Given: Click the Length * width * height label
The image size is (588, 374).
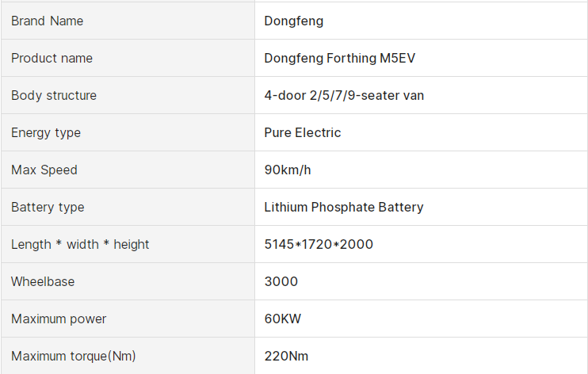Looking at the screenshot, I should coord(80,244).
